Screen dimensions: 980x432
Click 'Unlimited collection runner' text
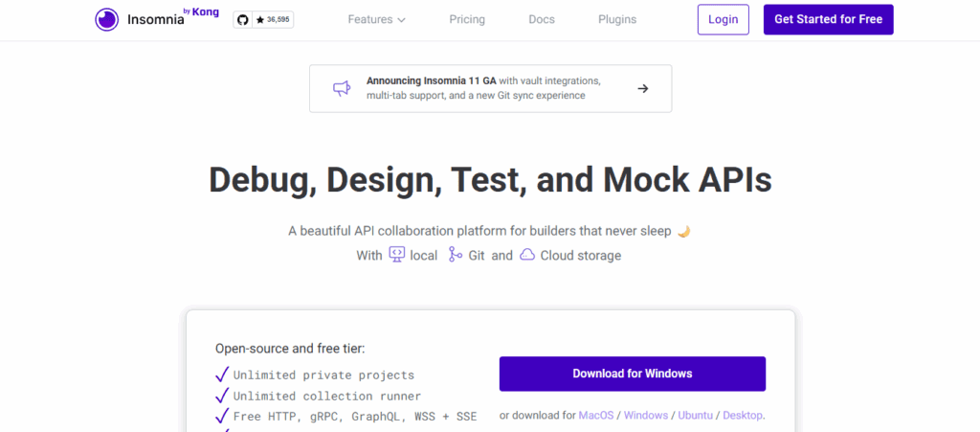[327, 397]
